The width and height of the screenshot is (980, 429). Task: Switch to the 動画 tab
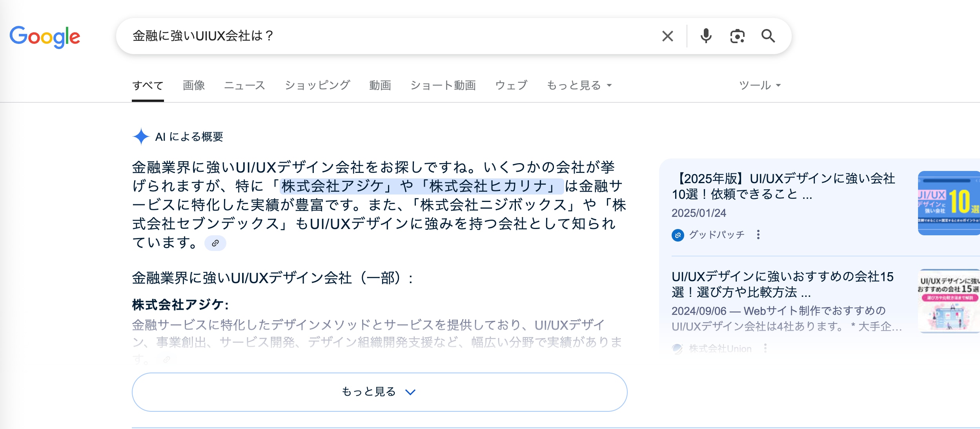pos(380,85)
